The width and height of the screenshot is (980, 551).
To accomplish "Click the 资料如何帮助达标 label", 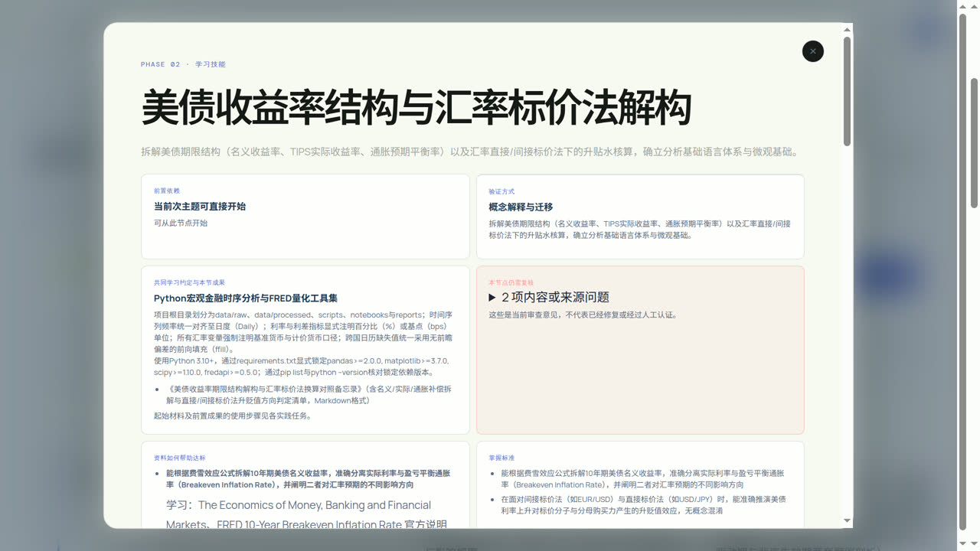I will click(x=180, y=458).
